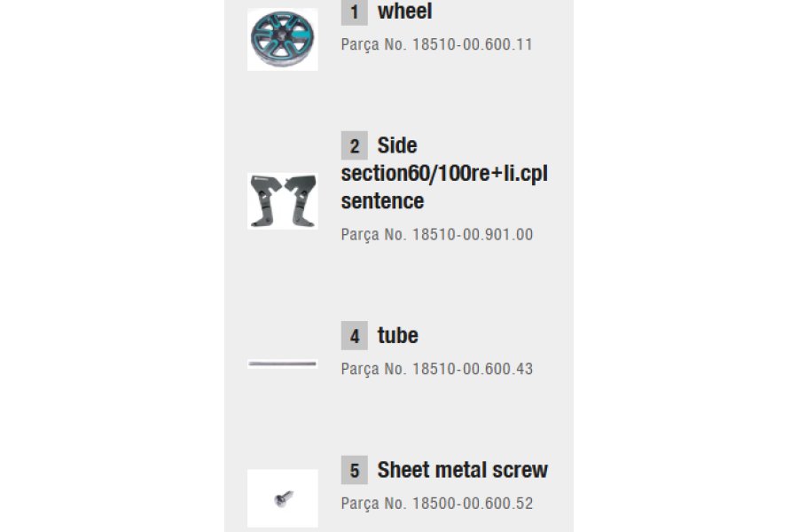Select the 'Sheet metal screw' title
The height and width of the screenshot is (532, 798).
tap(462, 470)
